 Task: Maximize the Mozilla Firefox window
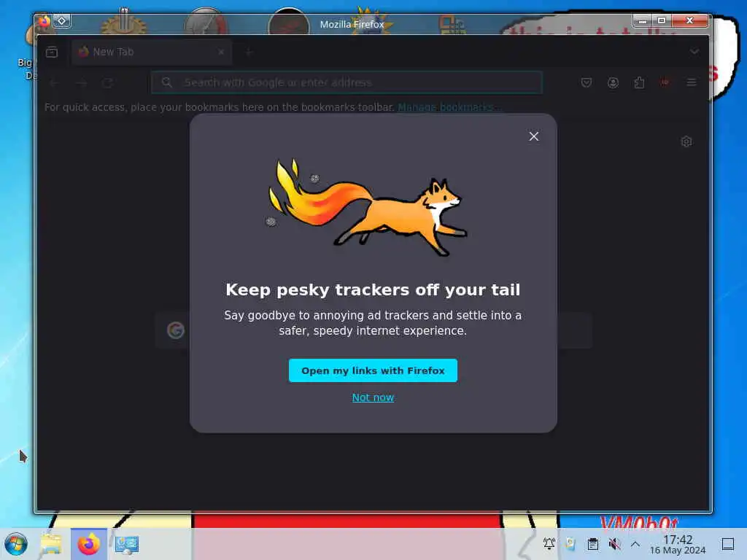tap(662, 20)
